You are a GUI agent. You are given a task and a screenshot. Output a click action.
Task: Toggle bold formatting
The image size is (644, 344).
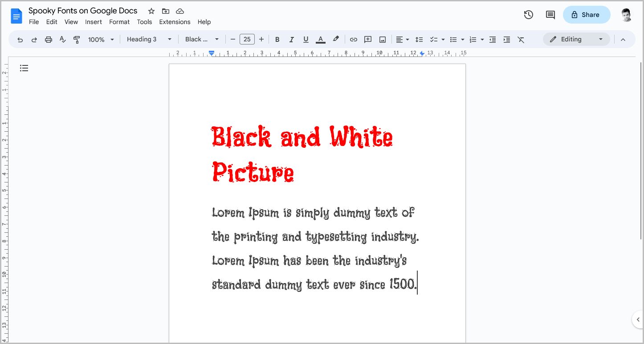pyautogui.click(x=277, y=39)
